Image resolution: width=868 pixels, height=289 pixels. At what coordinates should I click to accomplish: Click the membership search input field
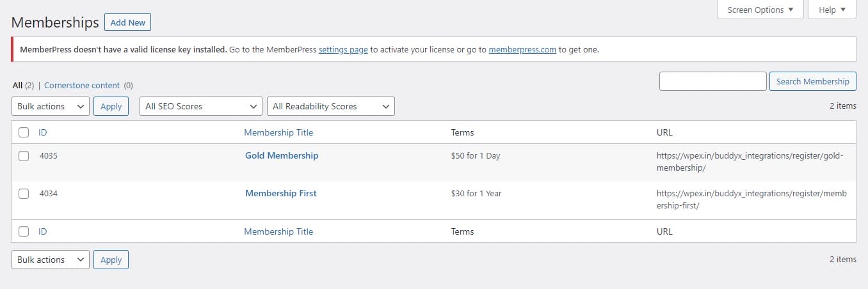coord(712,81)
